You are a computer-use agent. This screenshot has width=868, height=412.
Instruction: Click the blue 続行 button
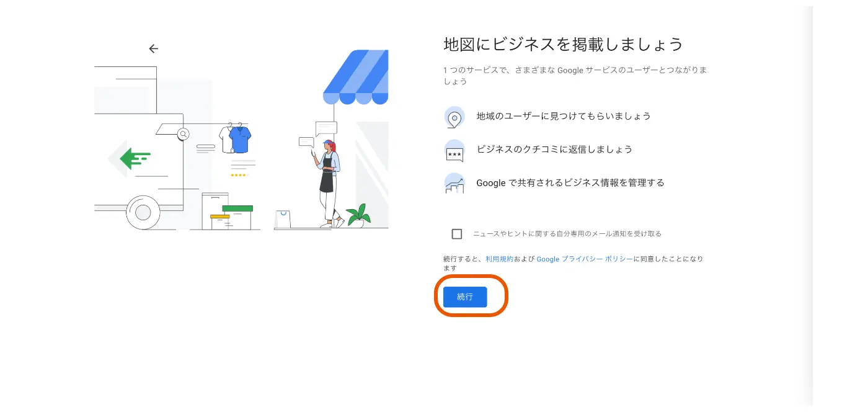pos(465,297)
